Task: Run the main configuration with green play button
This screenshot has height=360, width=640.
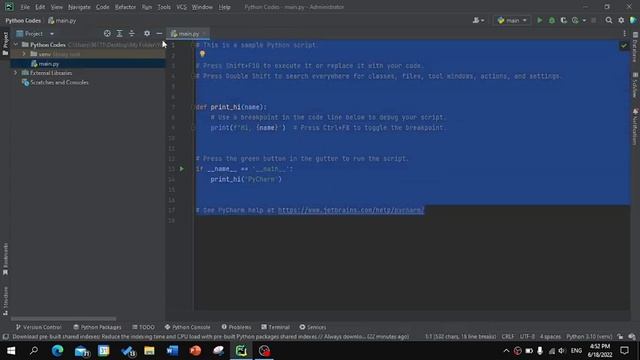Action: [x=540, y=20]
